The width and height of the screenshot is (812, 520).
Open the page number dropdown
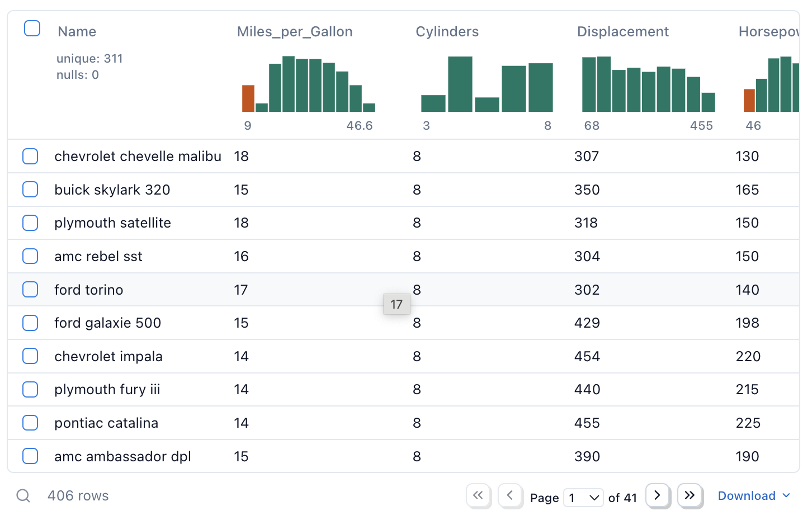point(583,497)
